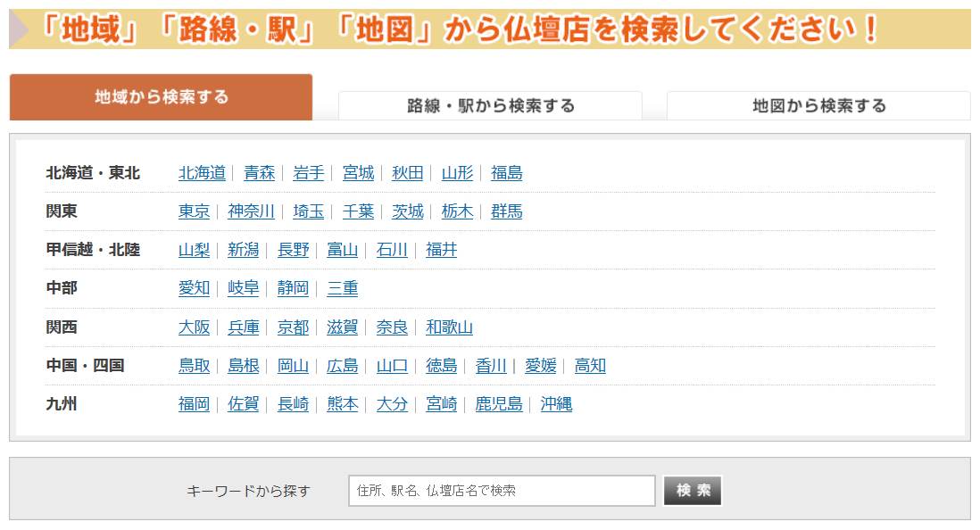This screenshot has width=980, height=530.
Task: Click the 三重 link
Action: point(342,288)
